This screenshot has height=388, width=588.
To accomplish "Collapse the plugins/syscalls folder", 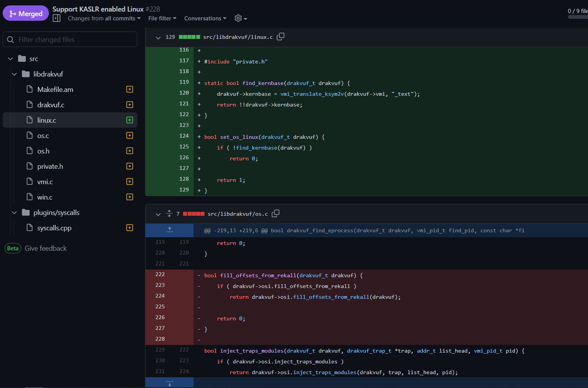I will [14, 213].
